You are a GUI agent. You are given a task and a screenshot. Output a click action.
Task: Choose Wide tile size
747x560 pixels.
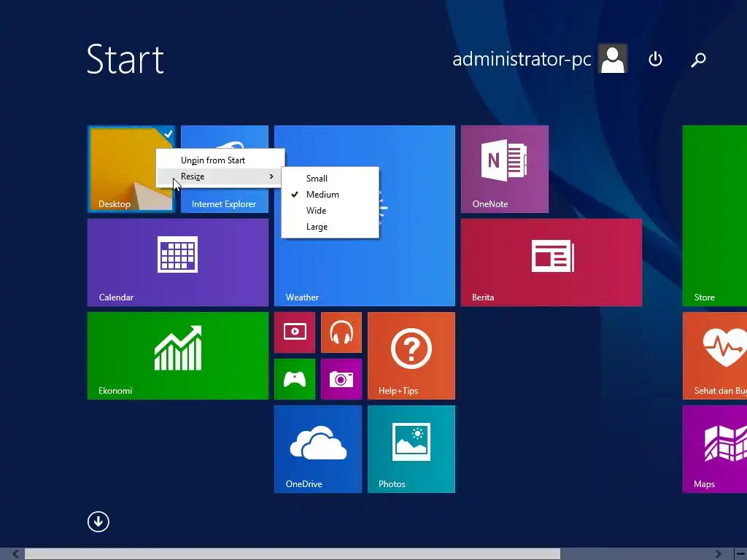330,211
